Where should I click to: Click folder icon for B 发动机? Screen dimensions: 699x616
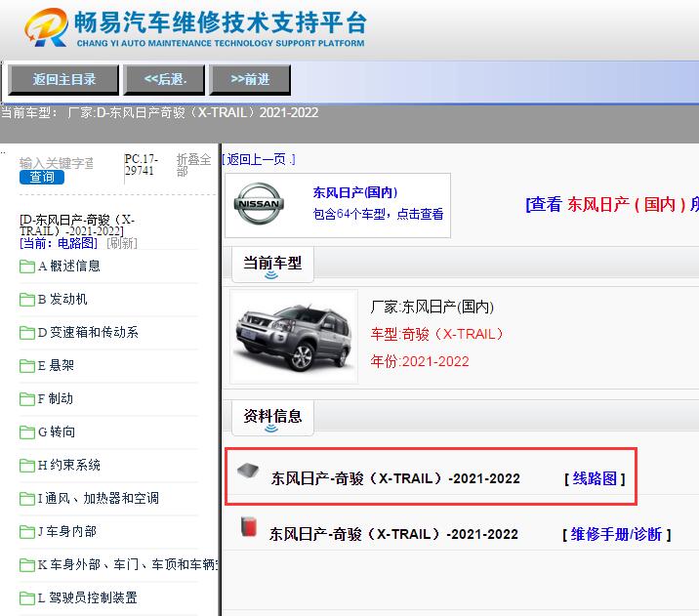tap(27, 300)
